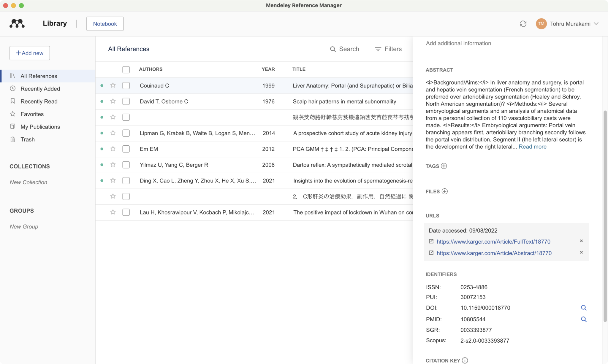The height and width of the screenshot is (364, 608).
Task: Click the sync refresh icon
Action: click(523, 24)
